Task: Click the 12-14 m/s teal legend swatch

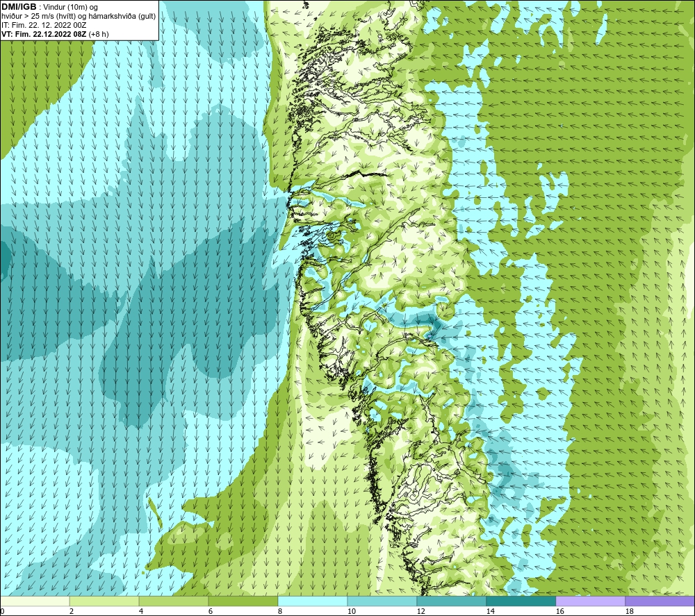Action: 451,601
